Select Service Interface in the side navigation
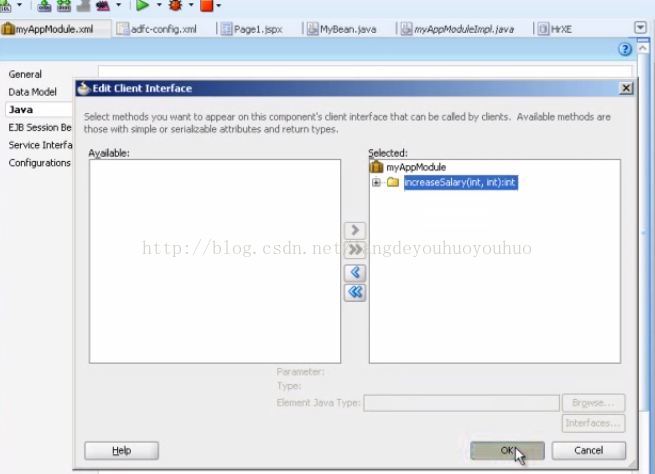655x474 pixels. pyautogui.click(x=40, y=145)
